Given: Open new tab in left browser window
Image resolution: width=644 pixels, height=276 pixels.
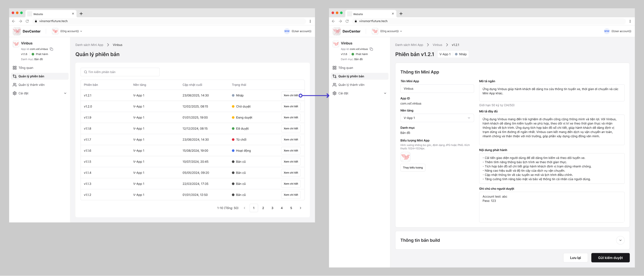Looking at the screenshot, I should [81, 14].
